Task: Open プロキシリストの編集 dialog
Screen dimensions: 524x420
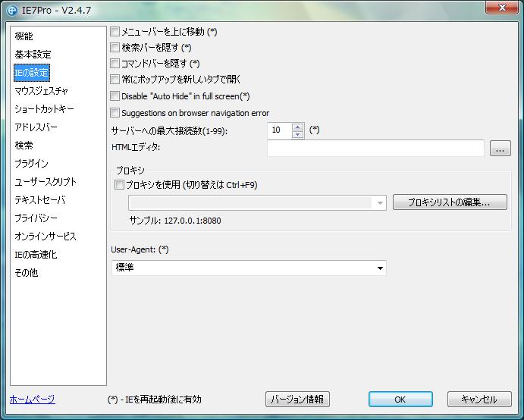Action: 450,202
